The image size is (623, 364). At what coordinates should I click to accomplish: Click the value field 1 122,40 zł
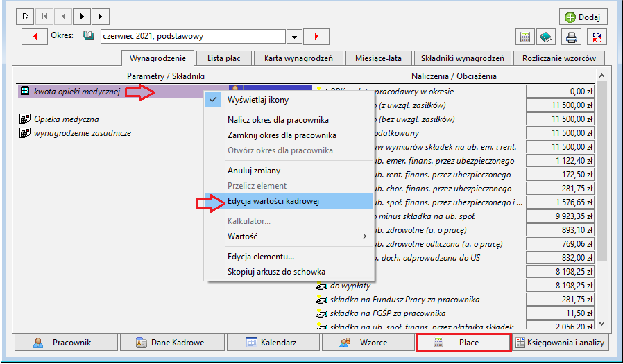click(x=561, y=161)
